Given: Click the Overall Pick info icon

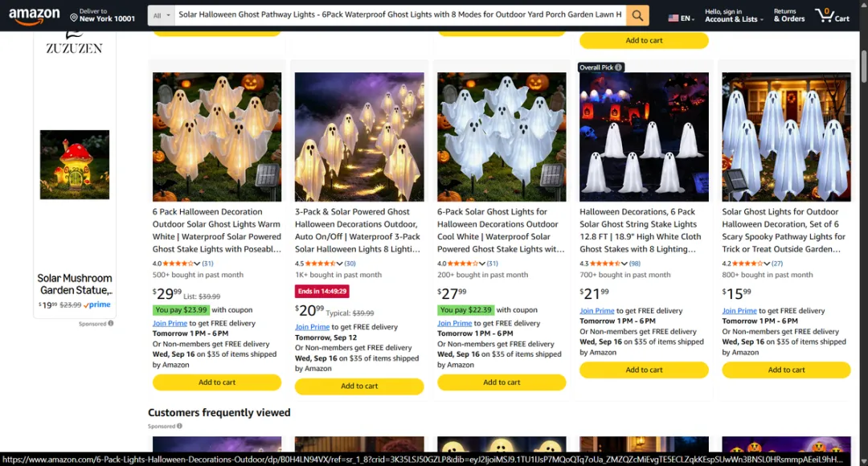Looking at the screenshot, I should tap(618, 67).
